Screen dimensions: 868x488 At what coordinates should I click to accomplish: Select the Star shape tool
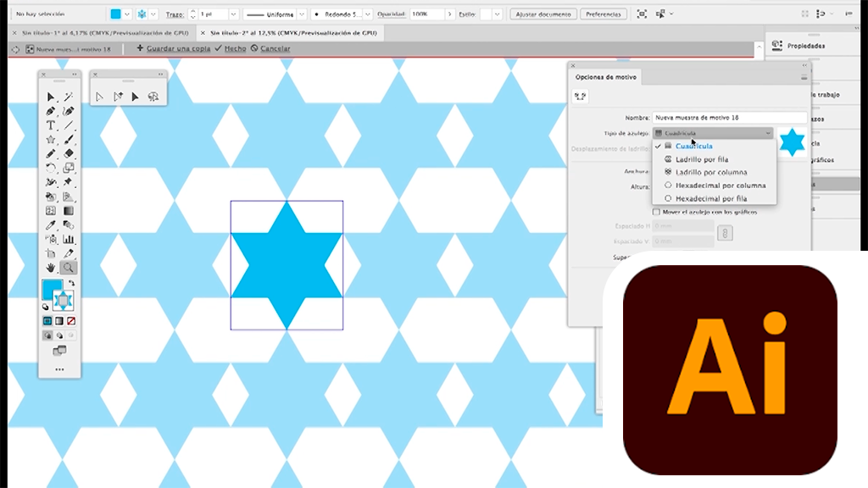51,140
